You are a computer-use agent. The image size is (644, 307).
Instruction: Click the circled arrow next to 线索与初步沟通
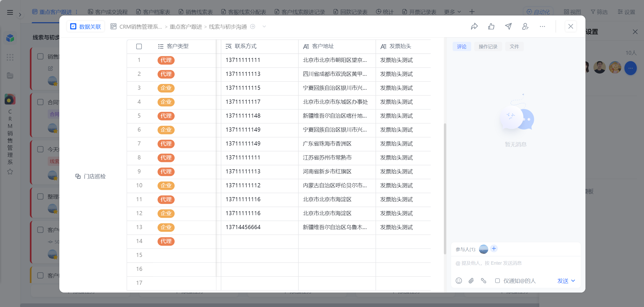253,27
